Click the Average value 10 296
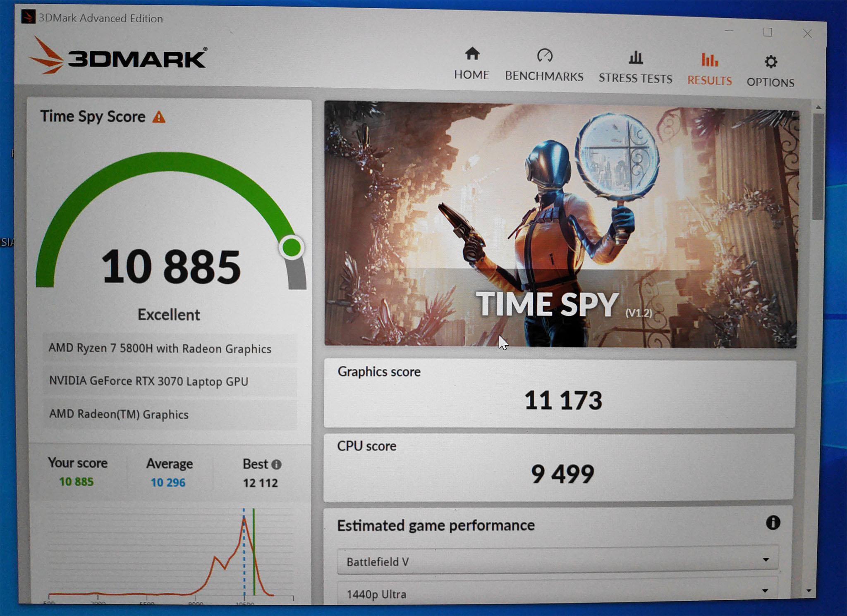Screen dimensions: 847x616 tap(168, 482)
